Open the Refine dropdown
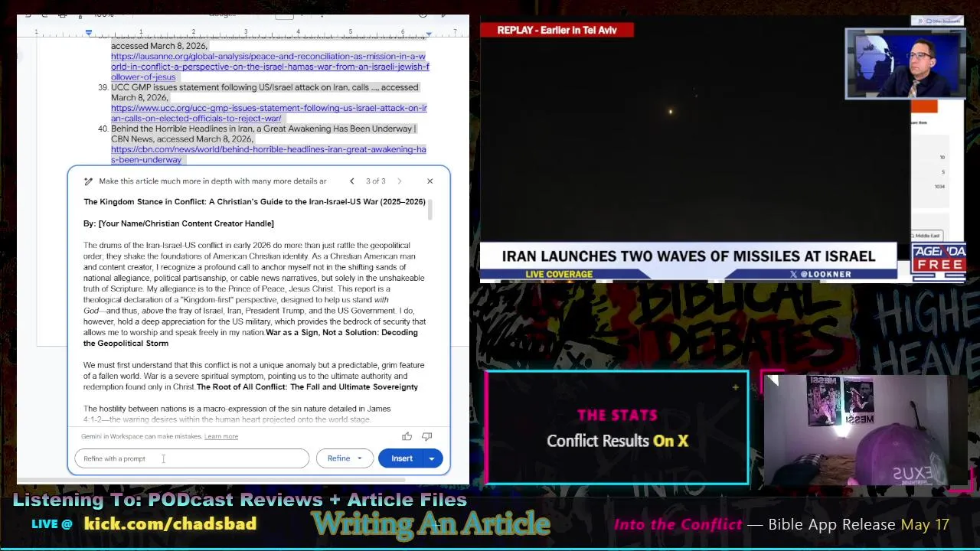This screenshot has width=980, height=551. (344, 458)
